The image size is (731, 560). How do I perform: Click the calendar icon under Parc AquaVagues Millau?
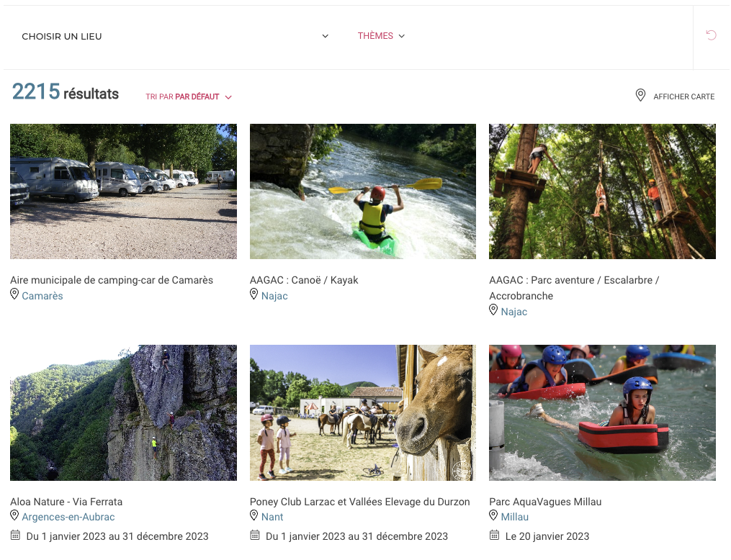coord(494,536)
